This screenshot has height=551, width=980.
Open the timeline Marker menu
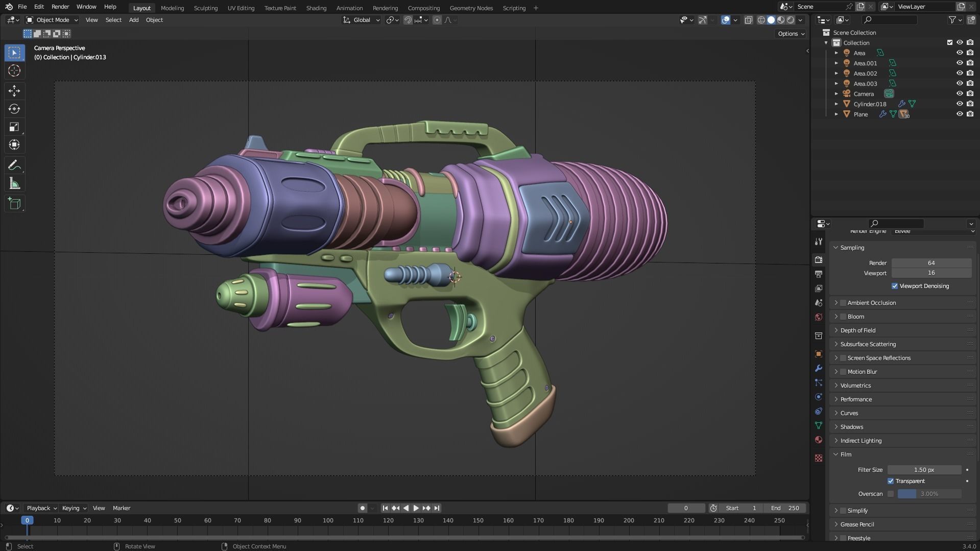coord(122,508)
